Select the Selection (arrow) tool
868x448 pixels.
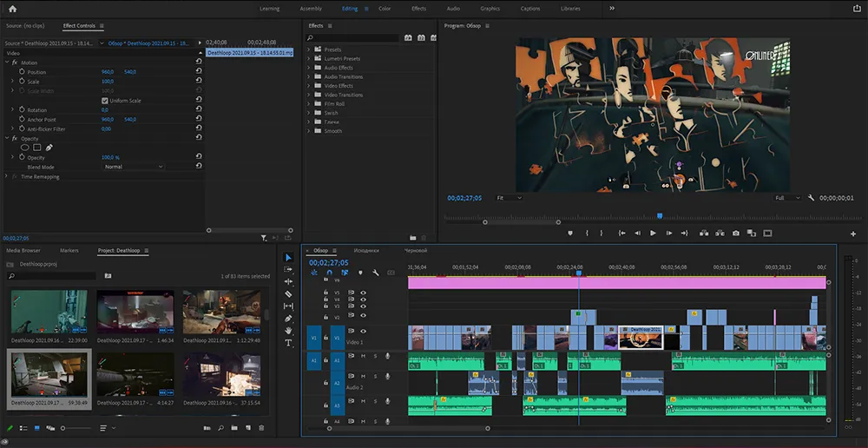(x=288, y=258)
